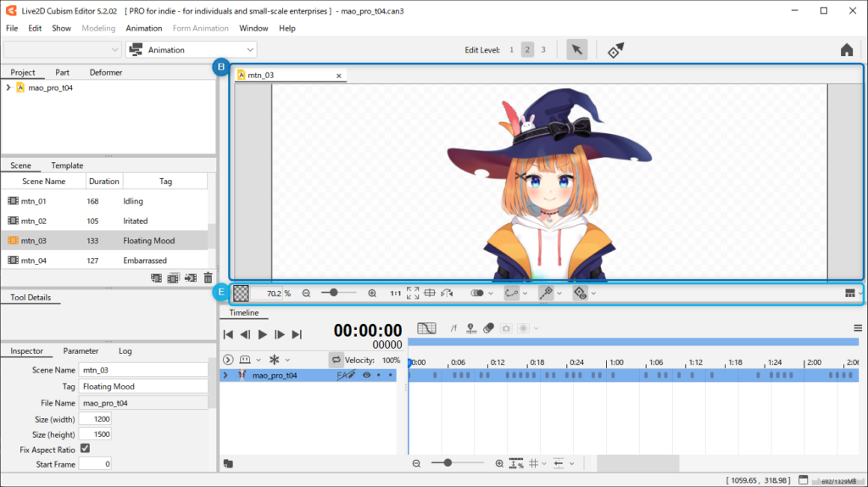Toggle the pill-shaped switch icon in view toolbar
This screenshot has height=487, width=868.
pyautogui.click(x=476, y=293)
